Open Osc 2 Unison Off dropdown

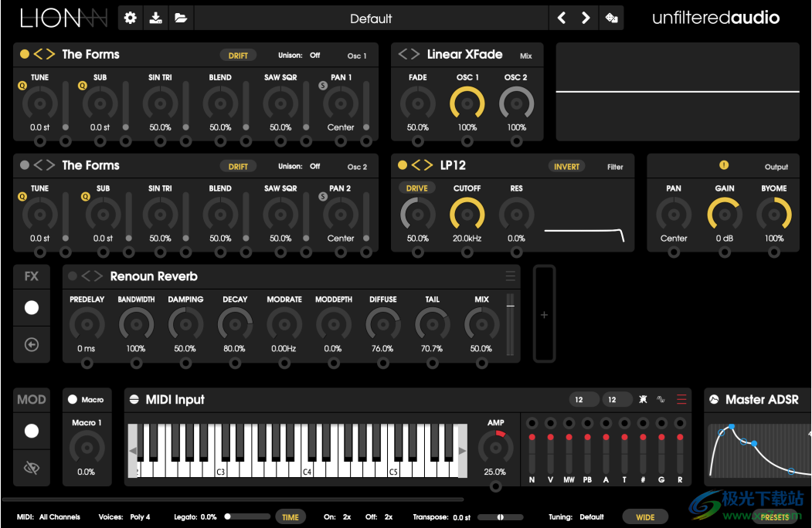(315, 166)
